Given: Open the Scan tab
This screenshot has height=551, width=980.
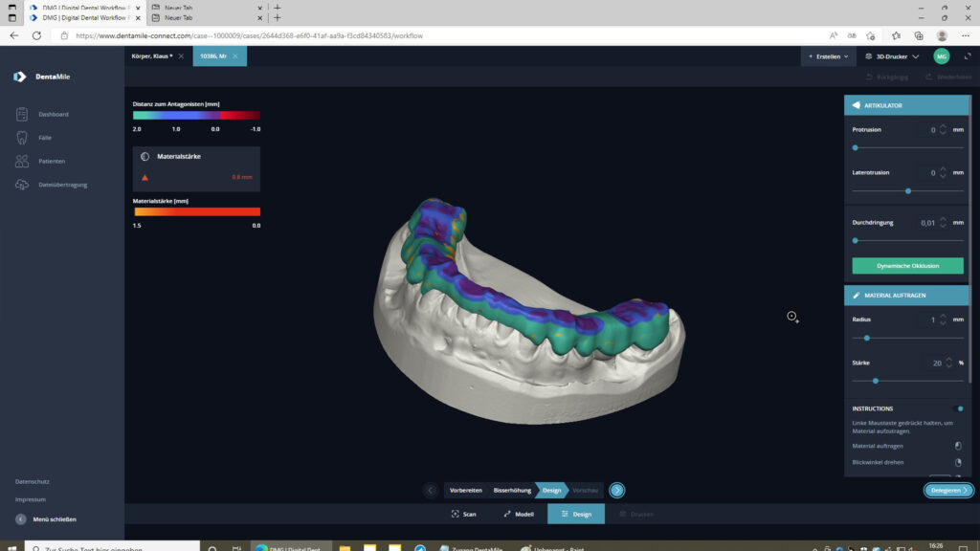Looking at the screenshot, I should tap(463, 514).
